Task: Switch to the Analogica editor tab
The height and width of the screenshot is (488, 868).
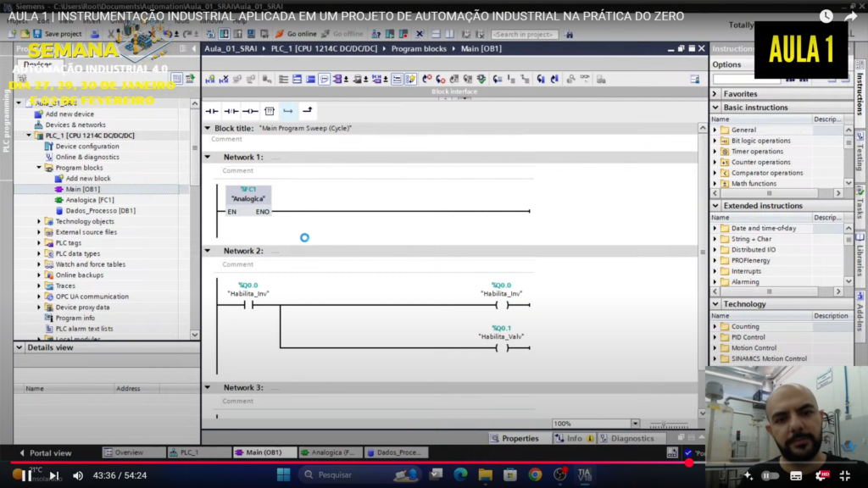Action: [x=330, y=452]
